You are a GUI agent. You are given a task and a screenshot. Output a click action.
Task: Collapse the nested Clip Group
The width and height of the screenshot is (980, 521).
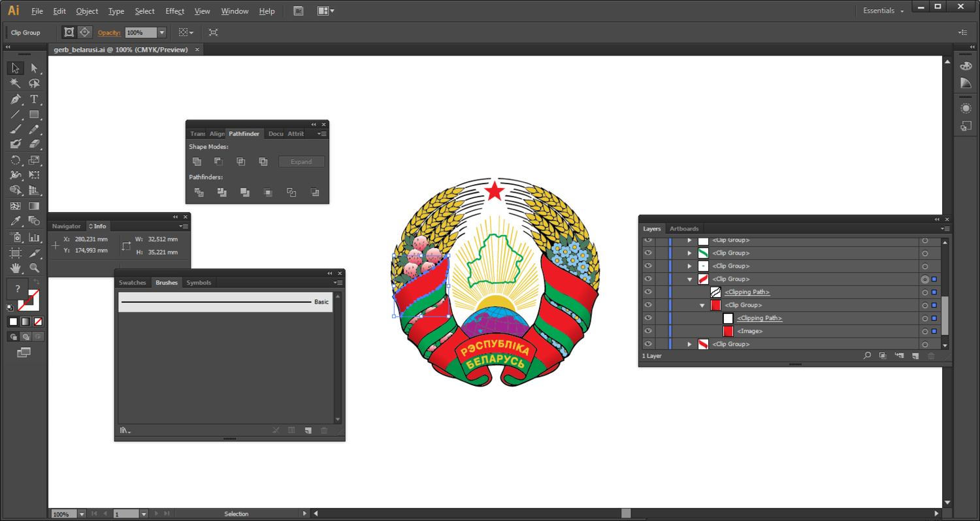pos(702,305)
